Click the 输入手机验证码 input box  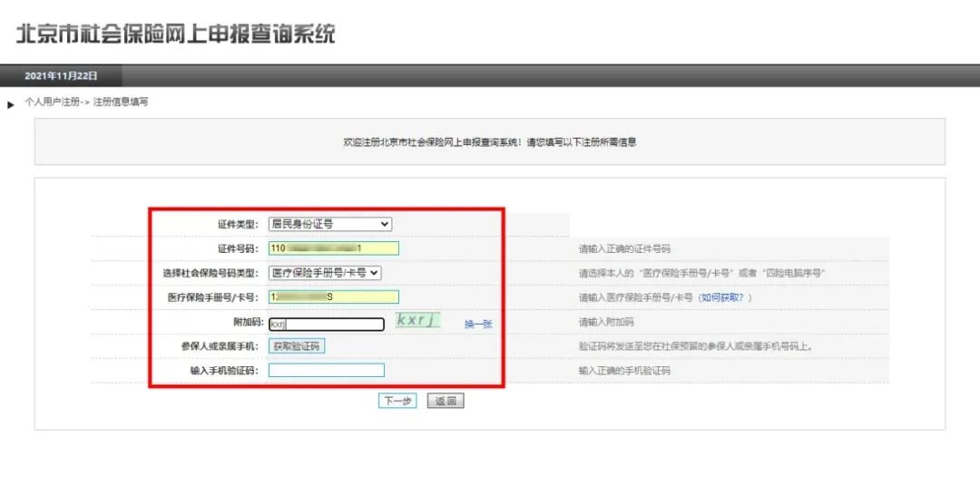[326, 370]
